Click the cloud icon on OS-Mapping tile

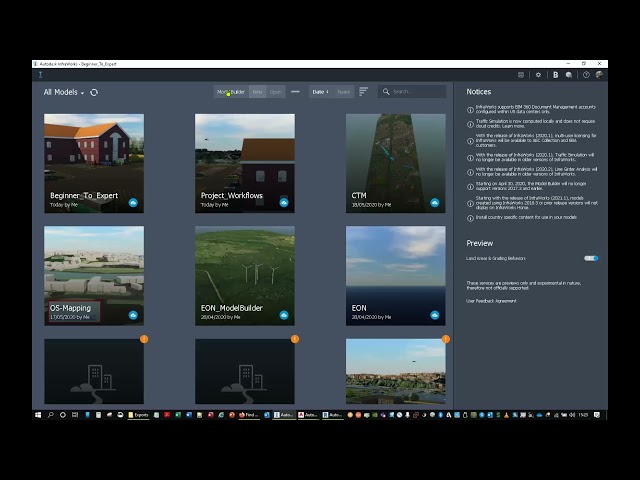(x=133, y=315)
